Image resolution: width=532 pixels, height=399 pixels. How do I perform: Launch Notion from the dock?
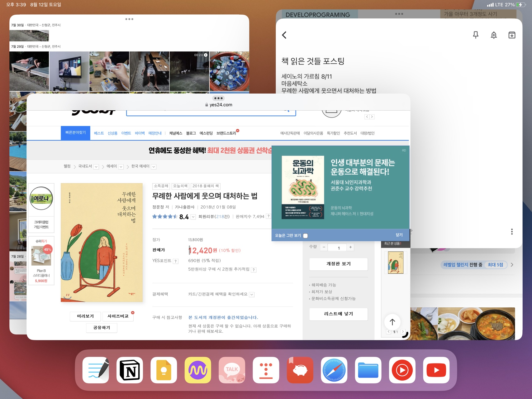[x=130, y=370]
